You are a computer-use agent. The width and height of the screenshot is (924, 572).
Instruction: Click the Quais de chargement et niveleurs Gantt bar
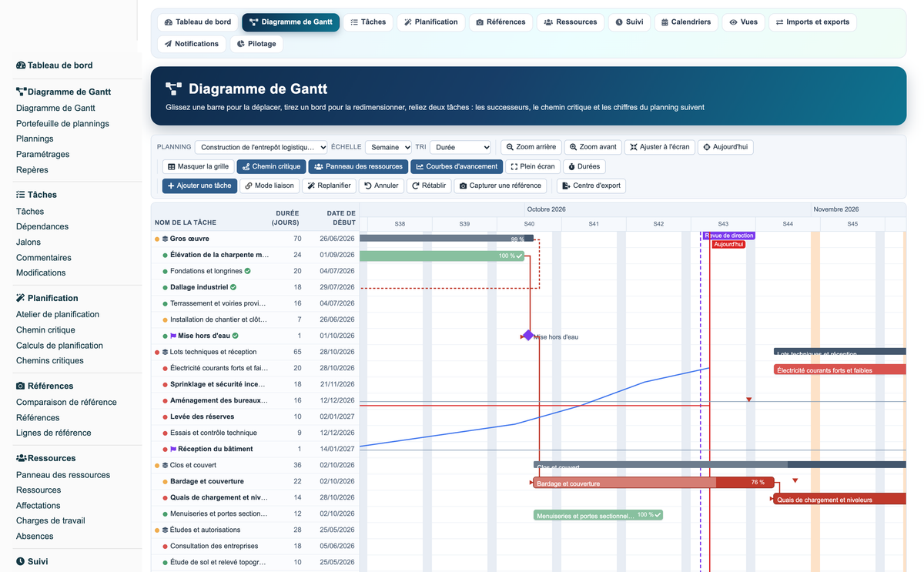840,499
